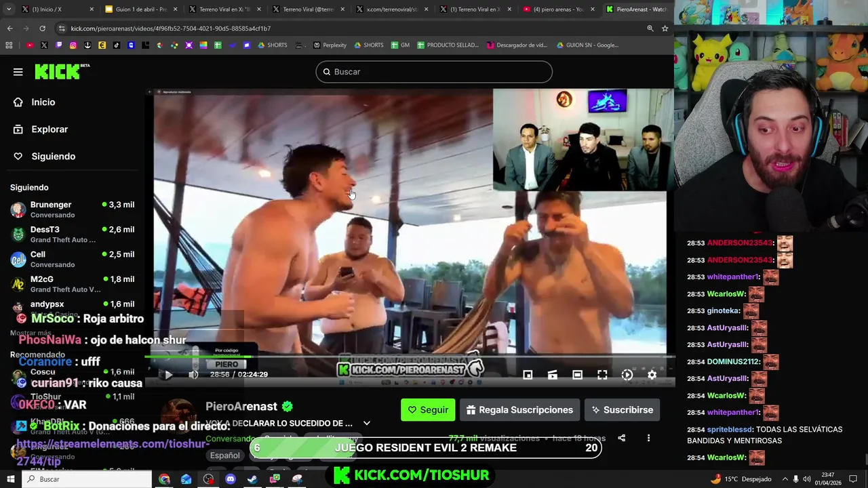Open the Chrome apps grid bookmark
The image size is (868, 488).
tap(9, 45)
